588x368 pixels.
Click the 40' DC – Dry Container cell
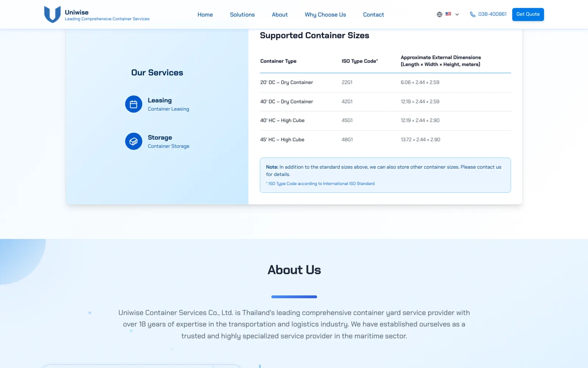point(287,102)
